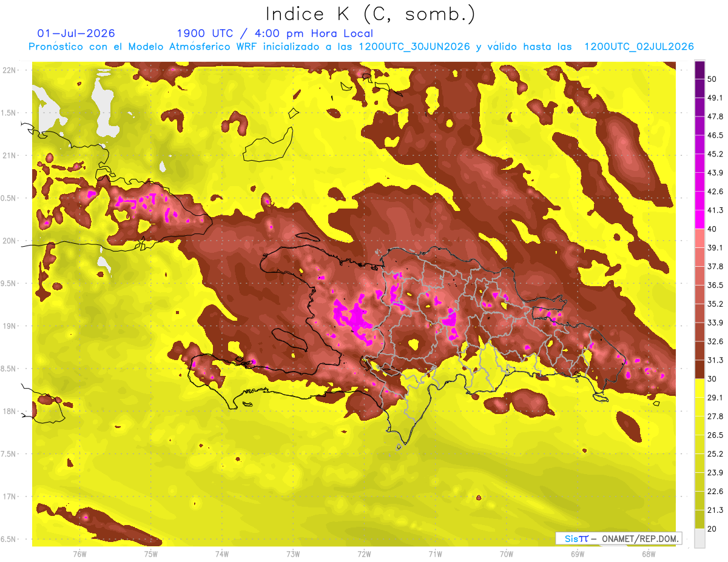Click the "41.3" colorbar value
The image size is (728, 562).
pos(715,210)
